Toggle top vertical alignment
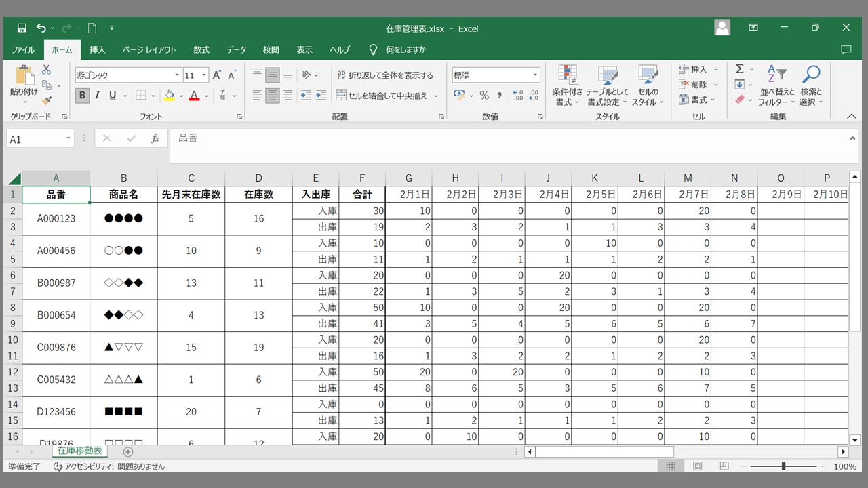The image size is (868, 488). pos(257,75)
